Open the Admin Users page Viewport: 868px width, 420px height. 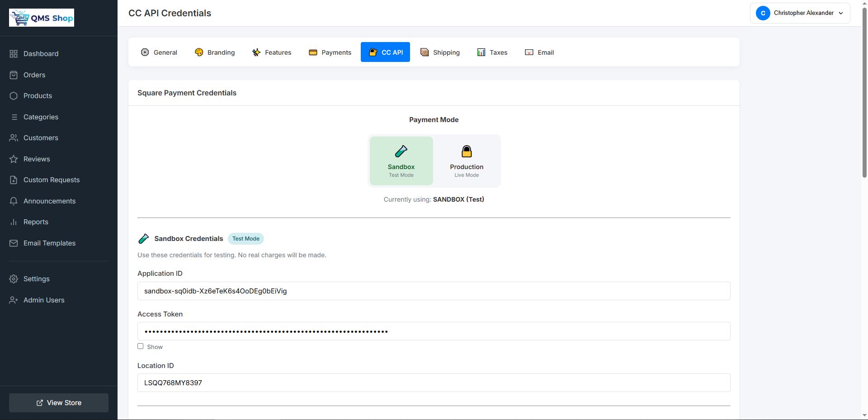44,300
